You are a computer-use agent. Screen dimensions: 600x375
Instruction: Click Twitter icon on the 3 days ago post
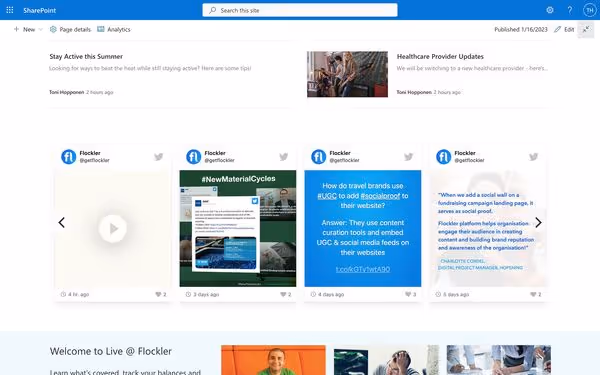284,157
